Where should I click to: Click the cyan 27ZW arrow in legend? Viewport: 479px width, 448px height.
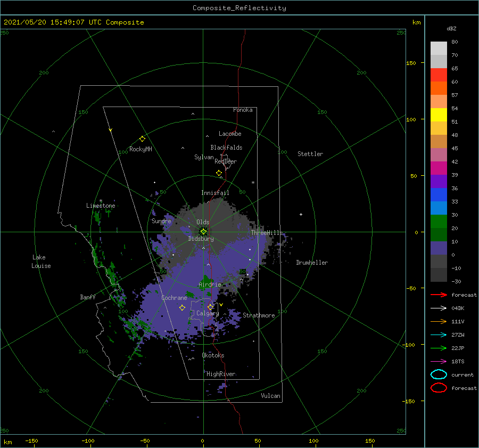[x=439, y=335]
